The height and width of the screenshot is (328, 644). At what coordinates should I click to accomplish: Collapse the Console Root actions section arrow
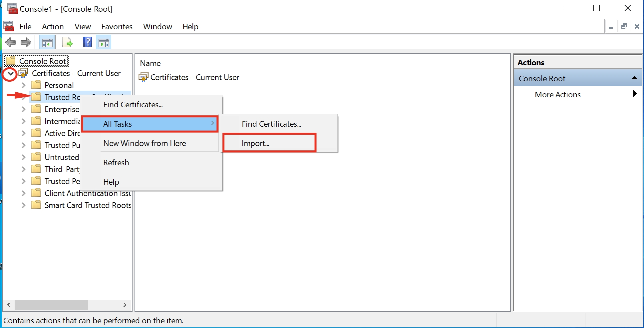point(634,78)
